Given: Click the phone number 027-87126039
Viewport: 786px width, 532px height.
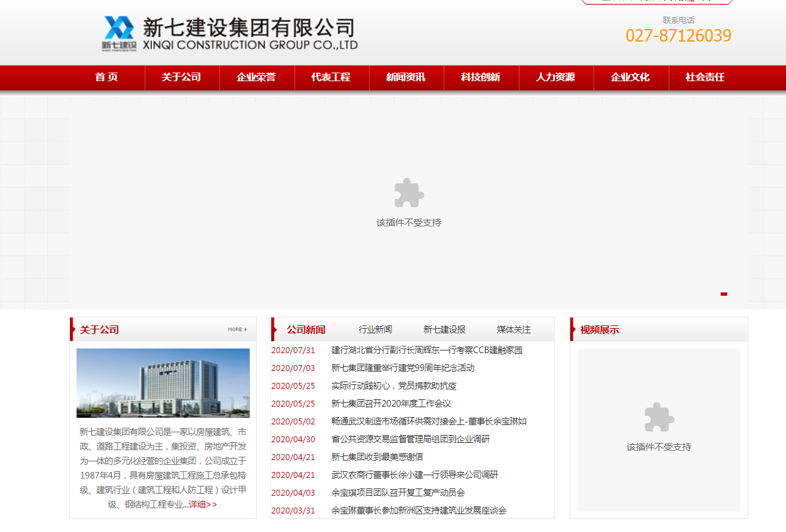Looking at the screenshot, I should click(678, 36).
